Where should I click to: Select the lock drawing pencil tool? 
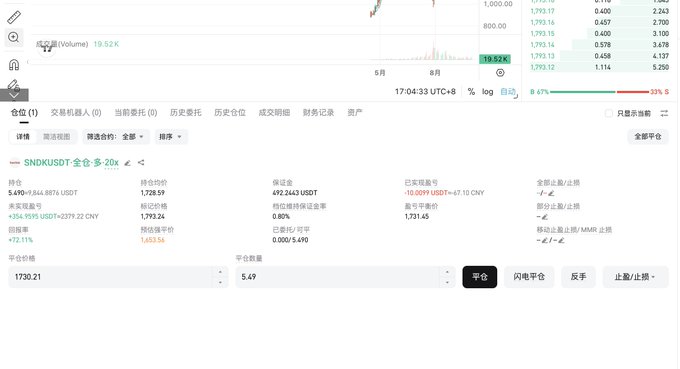[14, 84]
